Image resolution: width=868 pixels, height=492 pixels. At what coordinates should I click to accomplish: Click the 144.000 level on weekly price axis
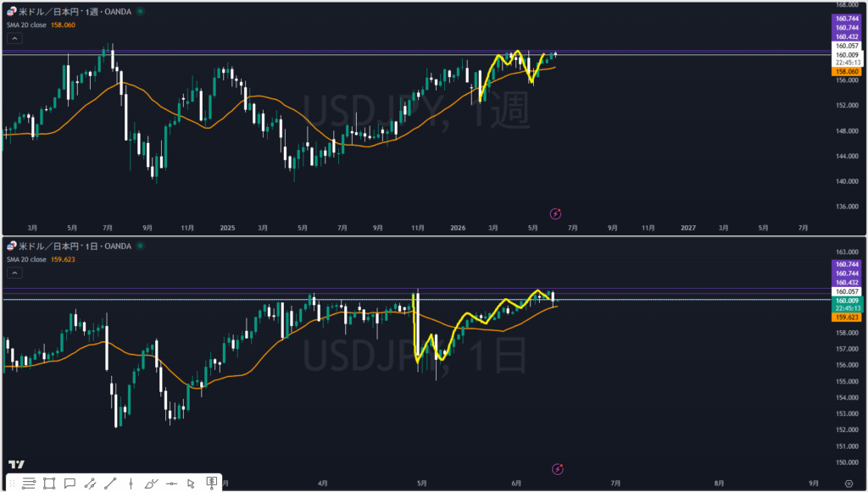pyautogui.click(x=847, y=157)
